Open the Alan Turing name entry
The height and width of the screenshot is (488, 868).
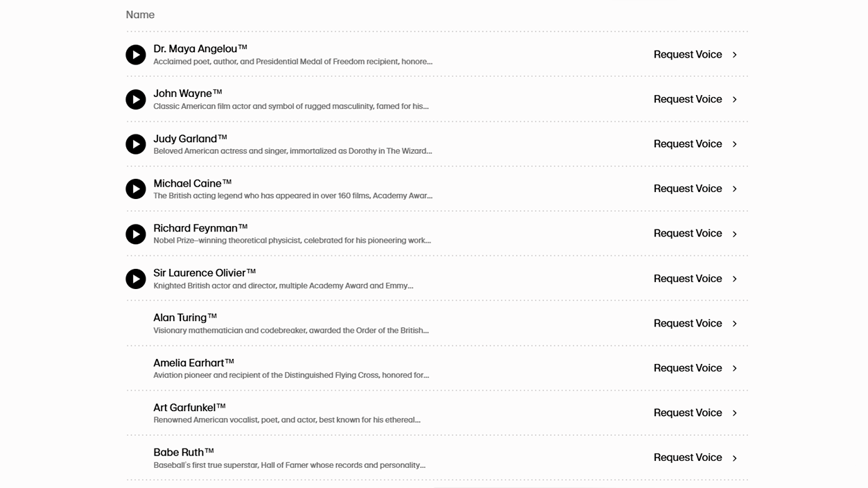[x=184, y=318]
